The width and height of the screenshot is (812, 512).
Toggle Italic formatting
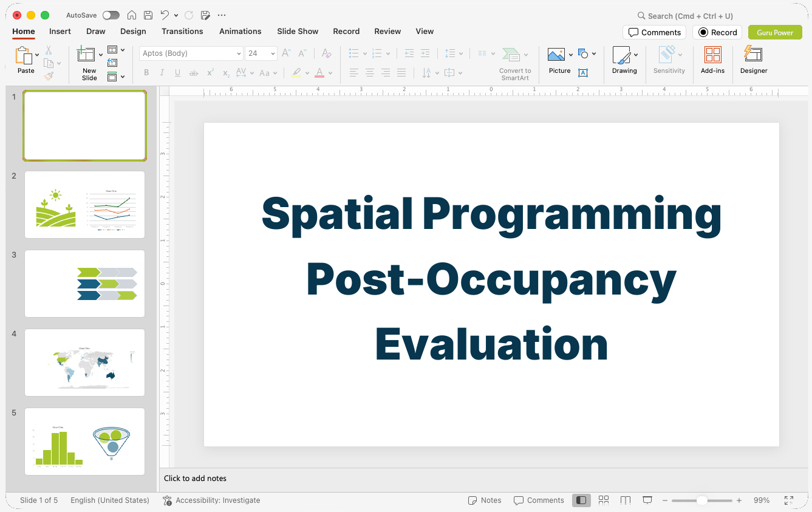[162, 73]
